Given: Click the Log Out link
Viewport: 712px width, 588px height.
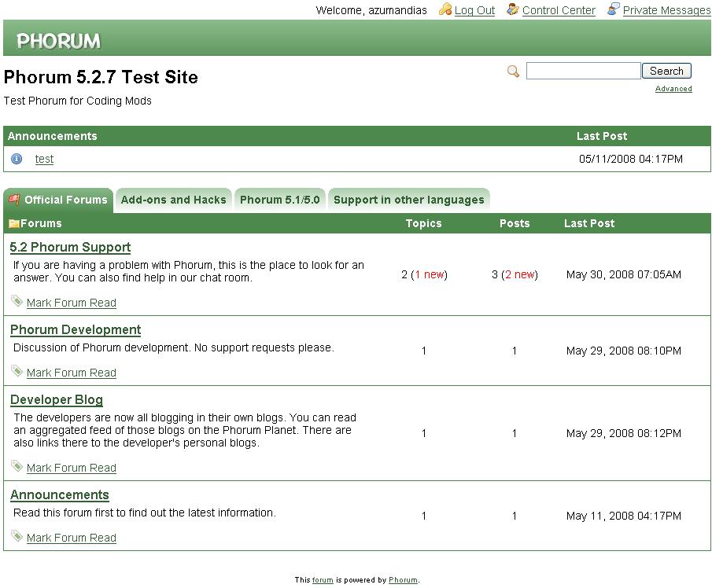Looking at the screenshot, I should coord(474,10).
